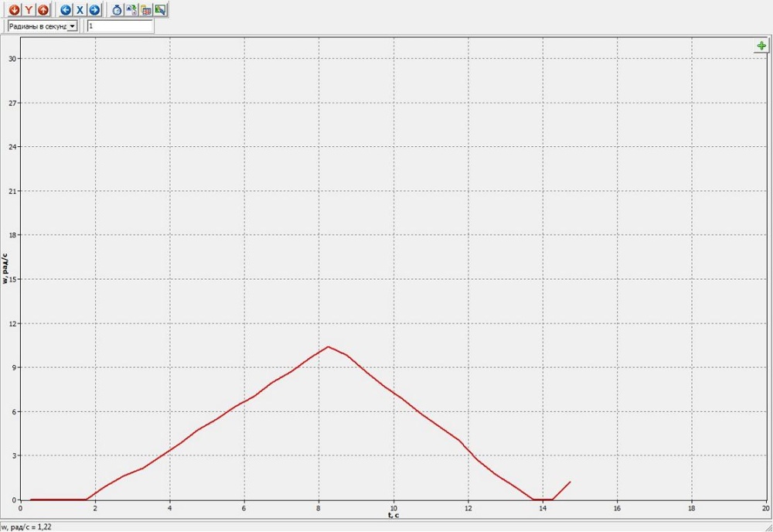Click the red Y axis autoscale icon

[29, 9]
